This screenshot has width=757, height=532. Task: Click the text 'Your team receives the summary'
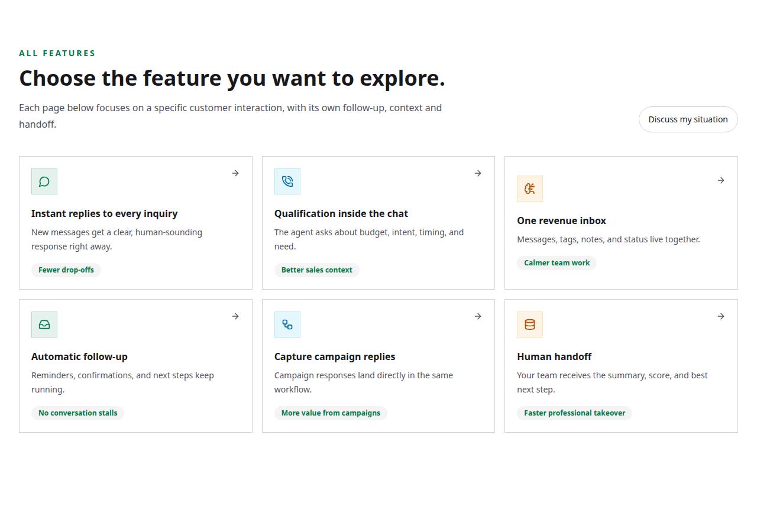point(612,382)
